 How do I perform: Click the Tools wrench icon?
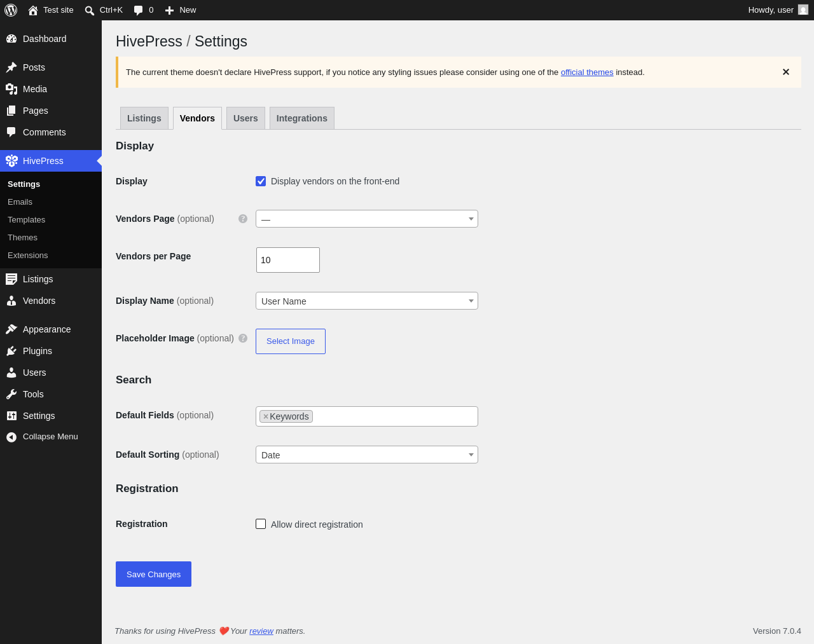[x=11, y=394]
